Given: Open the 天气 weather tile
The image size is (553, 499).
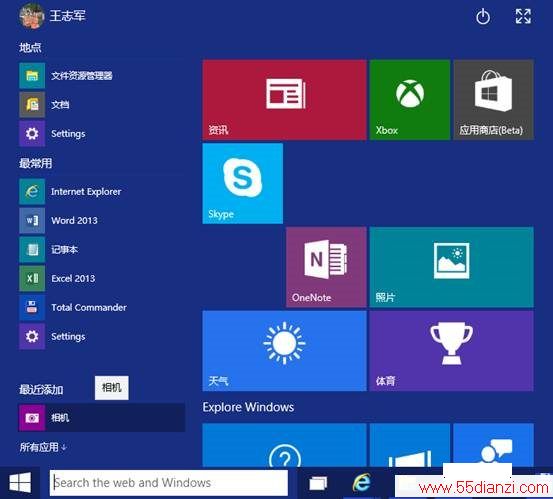Looking at the screenshot, I should (x=285, y=351).
